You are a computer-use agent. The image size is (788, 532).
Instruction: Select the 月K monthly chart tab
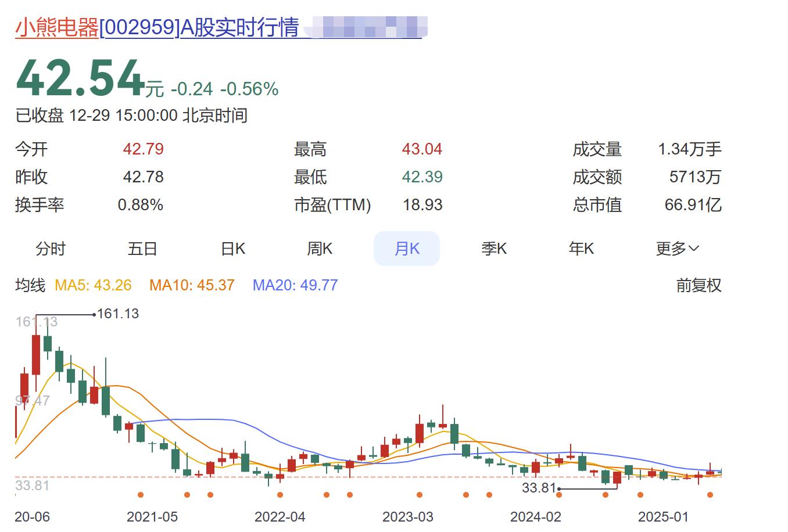[407, 249]
